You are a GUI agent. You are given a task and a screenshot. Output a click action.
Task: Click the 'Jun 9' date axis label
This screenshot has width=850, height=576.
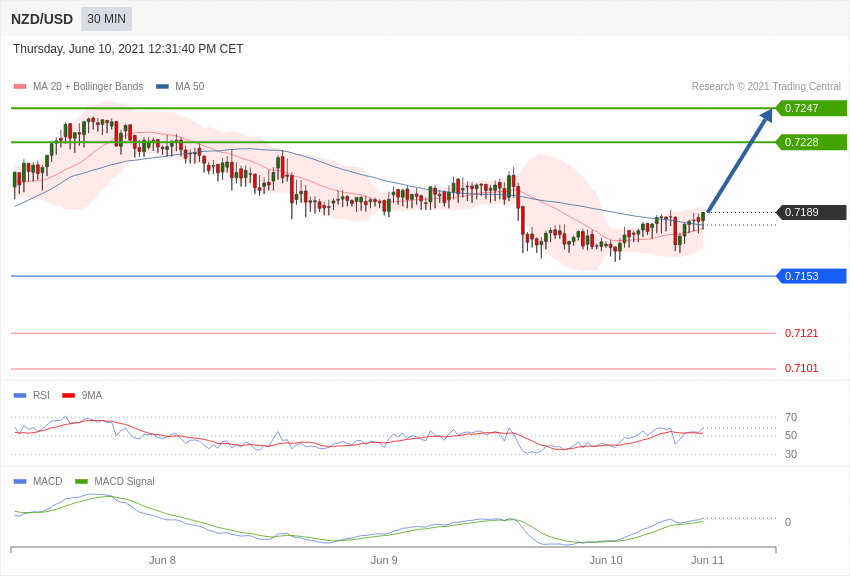(x=384, y=560)
